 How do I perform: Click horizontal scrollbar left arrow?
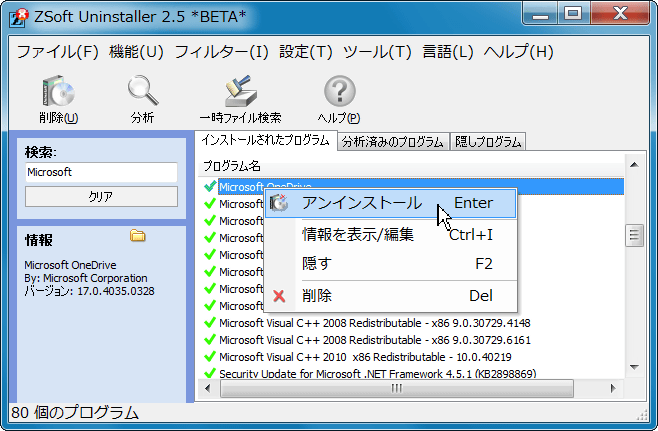point(207,389)
